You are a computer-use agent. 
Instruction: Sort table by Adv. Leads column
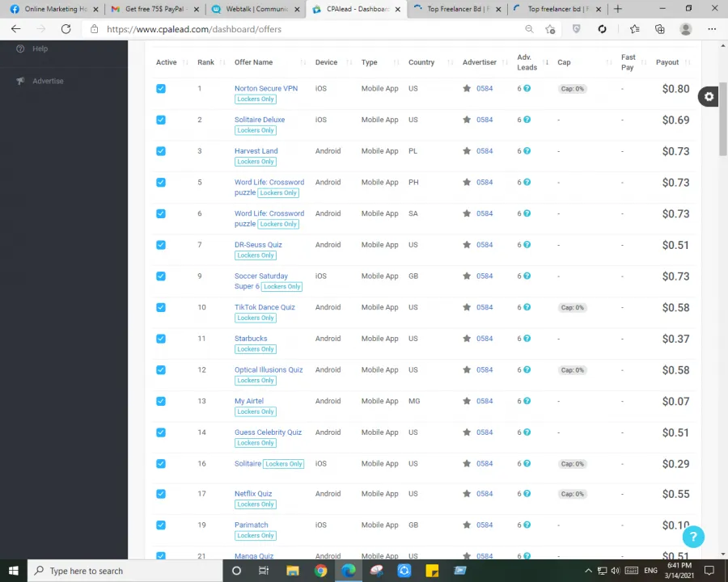(x=527, y=62)
